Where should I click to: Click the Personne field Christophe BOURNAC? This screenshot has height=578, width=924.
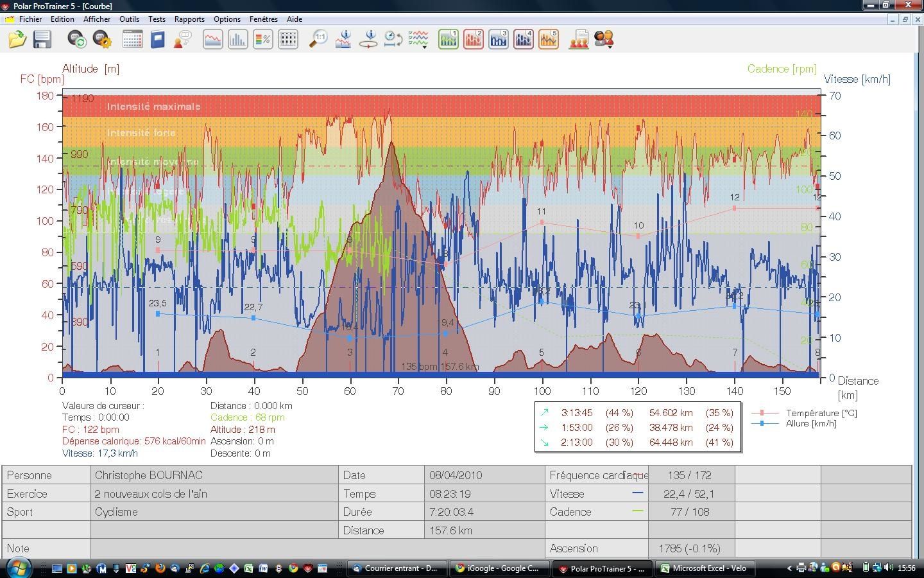(214, 475)
